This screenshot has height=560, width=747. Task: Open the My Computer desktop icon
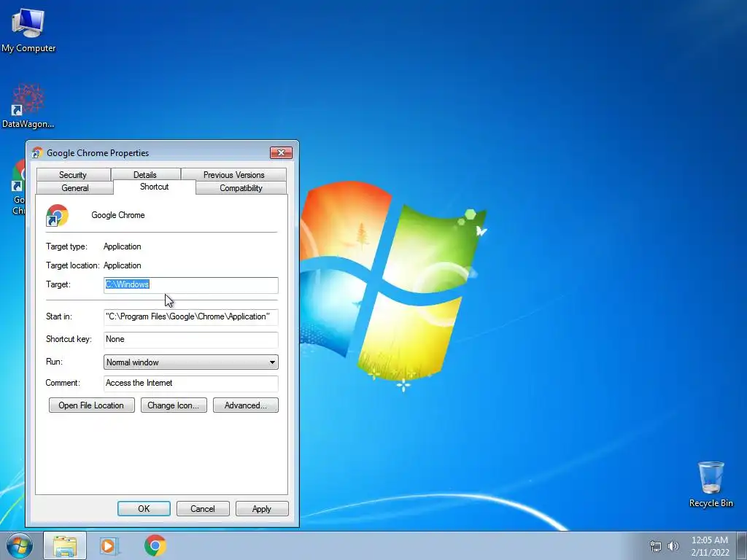pyautogui.click(x=28, y=29)
